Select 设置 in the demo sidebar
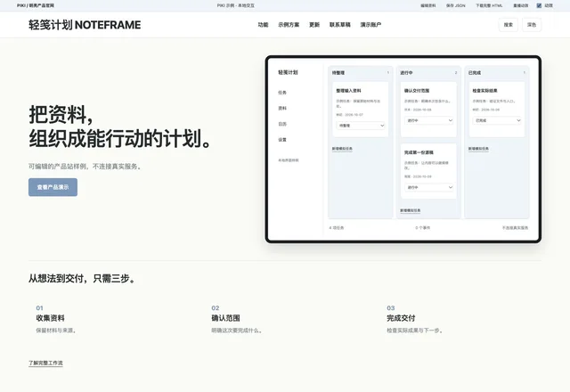Screen dimensions: 570x392 (x=282, y=140)
